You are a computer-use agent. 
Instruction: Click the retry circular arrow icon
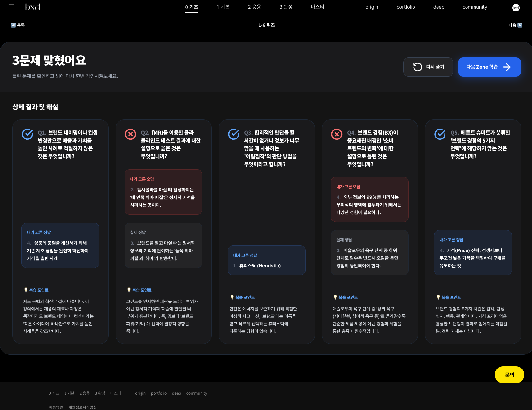tap(417, 67)
